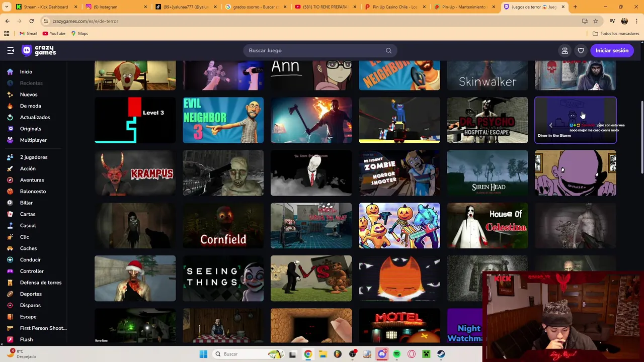Open Dr. Psycho Hospital Escape thumbnail

pyautogui.click(x=487, y=120)
